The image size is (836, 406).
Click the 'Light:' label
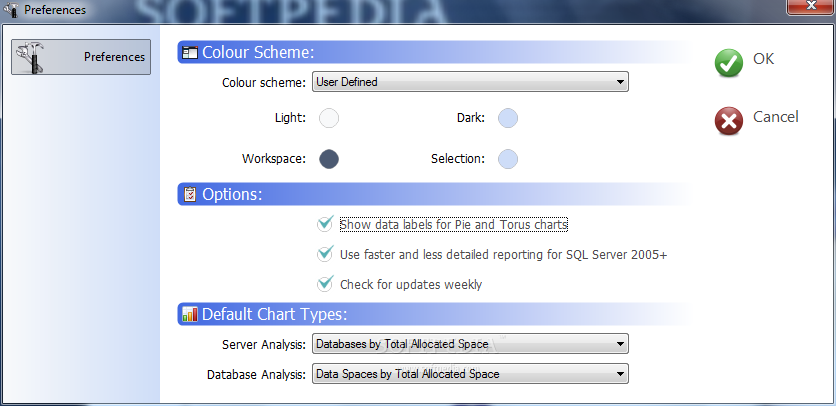click(291, 118)
